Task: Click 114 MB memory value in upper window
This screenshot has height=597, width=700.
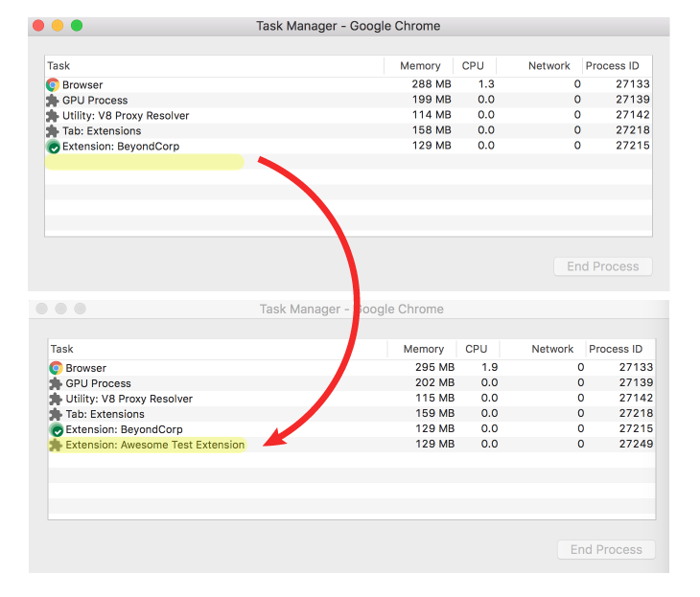Action: [x=432, y=115]
